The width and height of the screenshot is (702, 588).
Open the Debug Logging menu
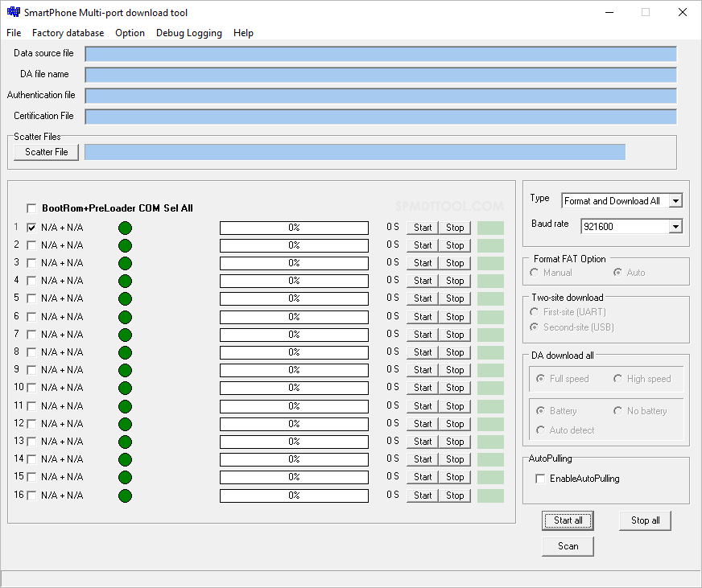tap(189, 33)
